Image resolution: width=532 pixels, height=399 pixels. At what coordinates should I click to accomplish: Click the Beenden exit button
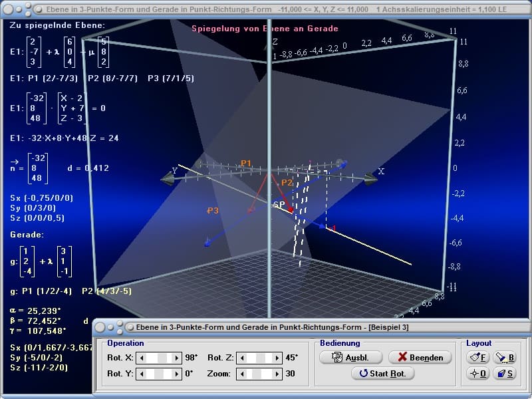[420, 357]
